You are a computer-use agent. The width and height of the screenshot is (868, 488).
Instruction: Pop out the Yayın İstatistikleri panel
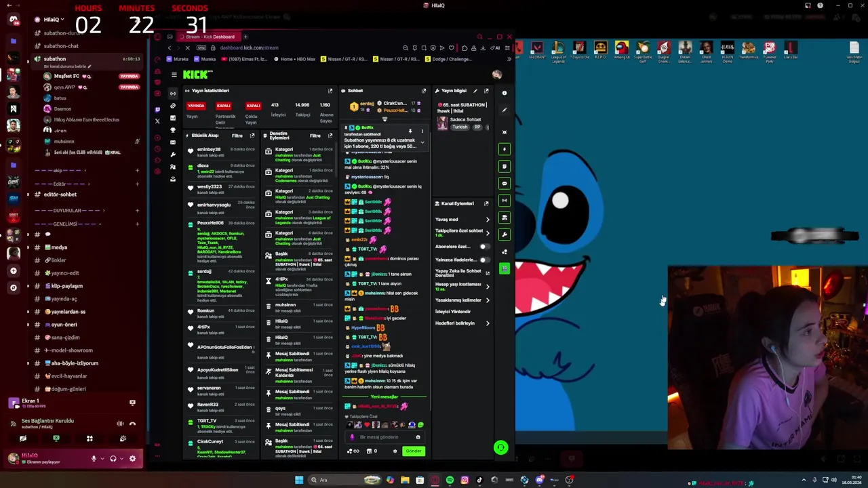pos(330,91)
